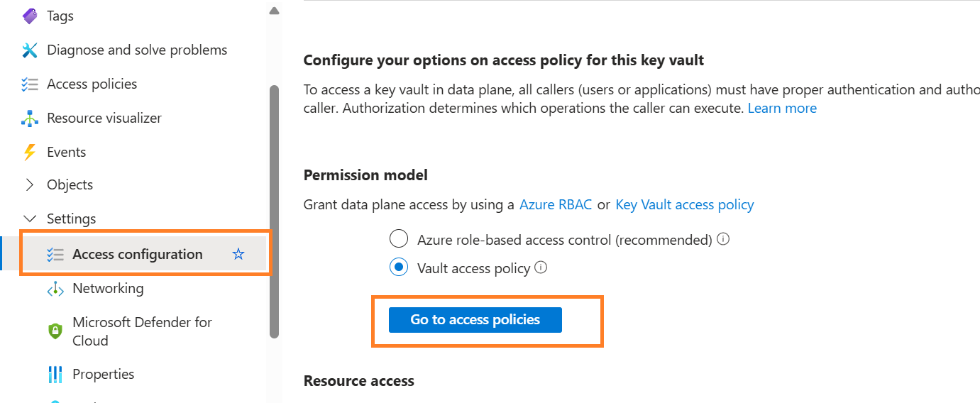Click the Microsoft Defender for Cloud shield icon
Image resolution: width=980 pixels, height=403 pixels.
55,331
